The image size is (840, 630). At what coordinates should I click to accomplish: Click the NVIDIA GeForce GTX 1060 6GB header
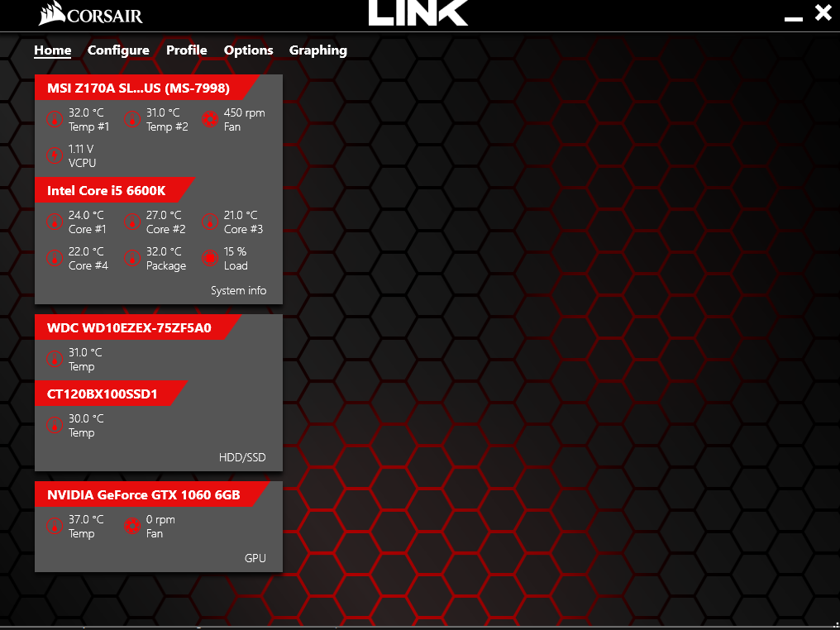tap(151, 494)
